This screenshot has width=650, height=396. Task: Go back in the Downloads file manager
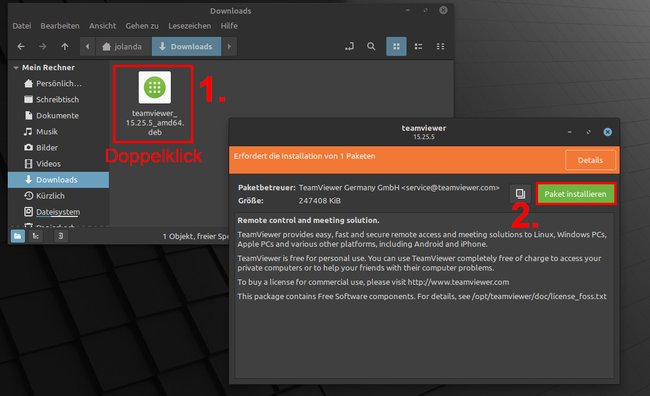(x=21, y=46)
